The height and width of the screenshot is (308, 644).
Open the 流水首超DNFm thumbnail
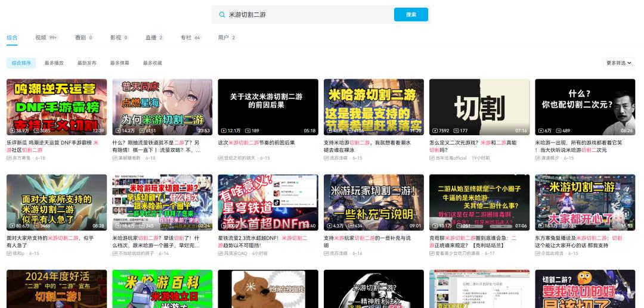(x=268, y=203)
